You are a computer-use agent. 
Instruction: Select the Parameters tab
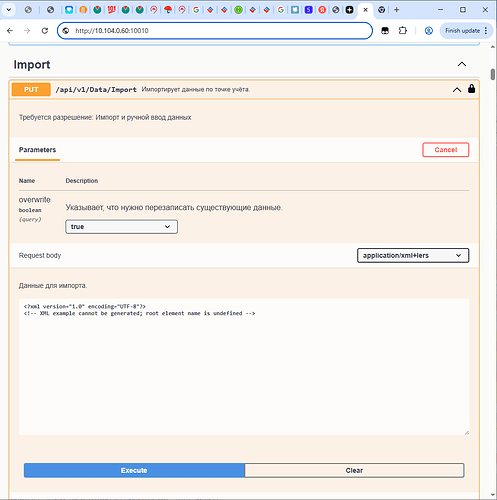pos(37,150)
